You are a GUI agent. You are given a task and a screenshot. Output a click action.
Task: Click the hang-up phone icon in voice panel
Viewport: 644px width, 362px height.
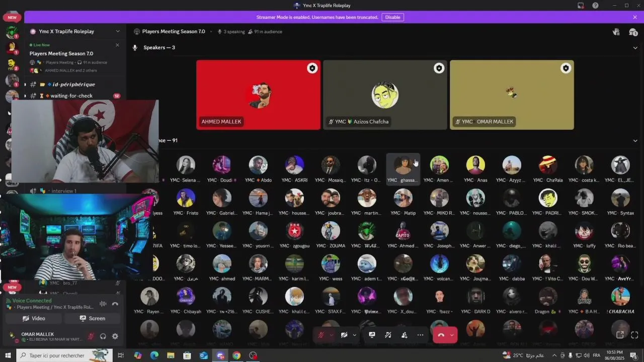[115, 304]
